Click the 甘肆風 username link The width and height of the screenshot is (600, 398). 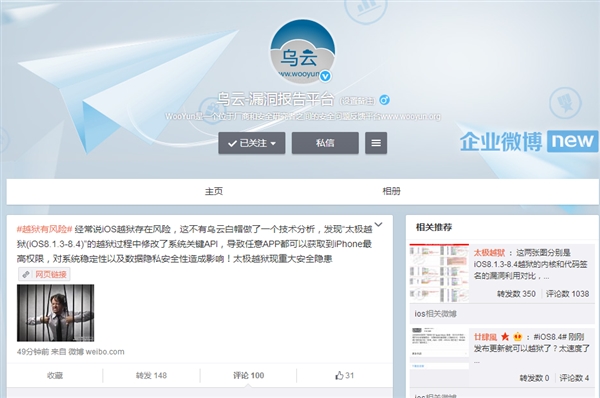point(485,337)
